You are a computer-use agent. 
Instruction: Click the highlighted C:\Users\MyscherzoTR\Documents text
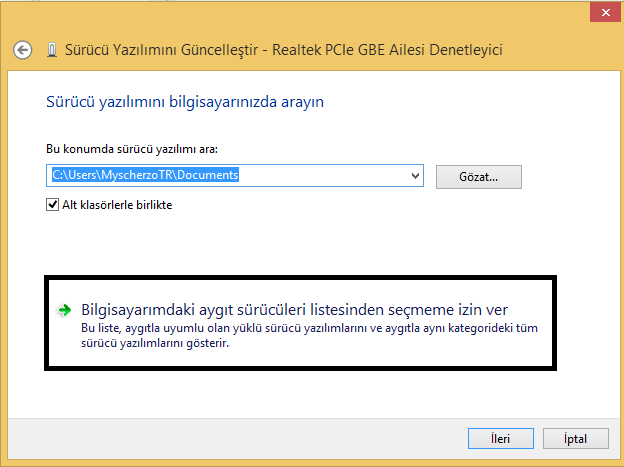point(145,176)
